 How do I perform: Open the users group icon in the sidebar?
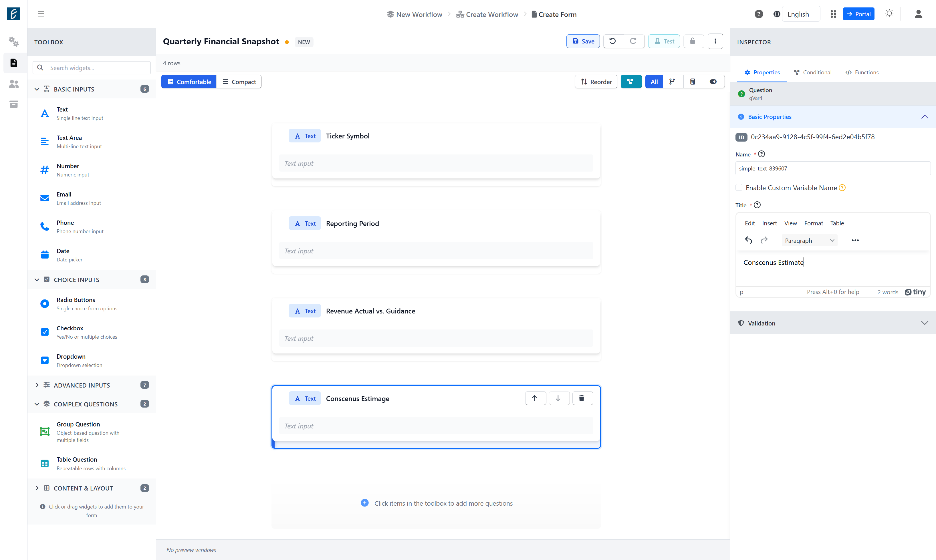point(13,84)
